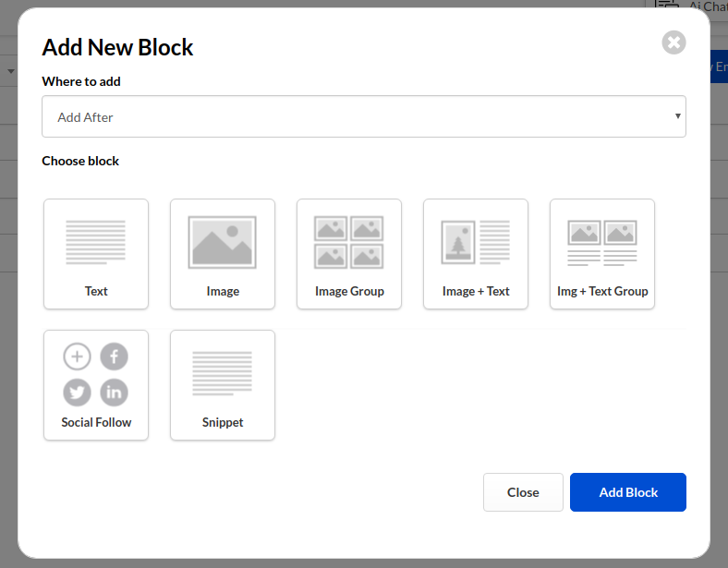Click the LinkedIn icon in Social Follow
Image resolution: width=728 pixels, height=568 pixels.
(x=115, y=393)
